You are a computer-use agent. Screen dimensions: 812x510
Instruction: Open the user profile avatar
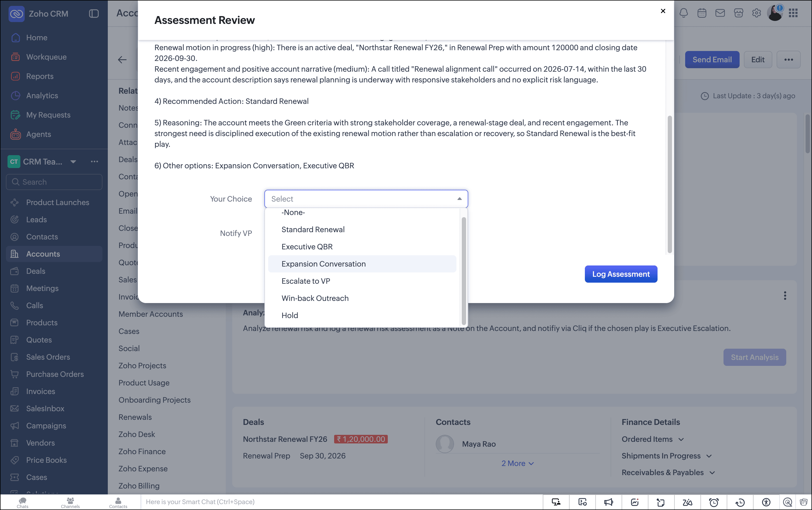775,13
